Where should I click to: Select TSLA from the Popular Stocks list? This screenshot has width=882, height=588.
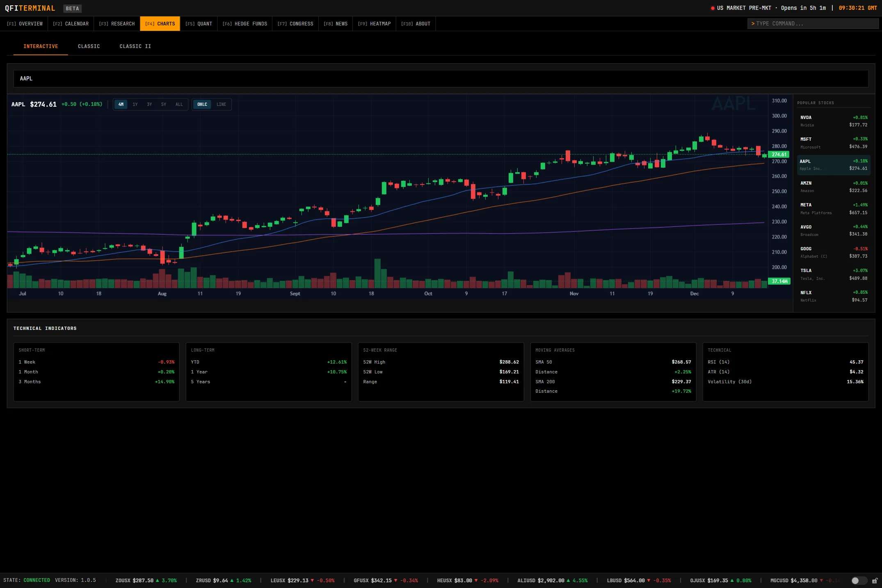click(x=833, y=274)
